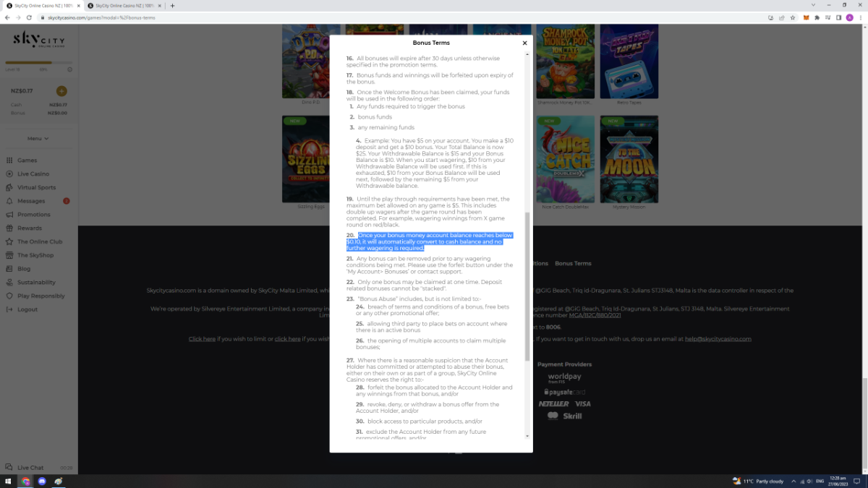The image size is (868, 488).
Task: Expand the sidebar Menu dropdown
Action: tap(38, 138)
